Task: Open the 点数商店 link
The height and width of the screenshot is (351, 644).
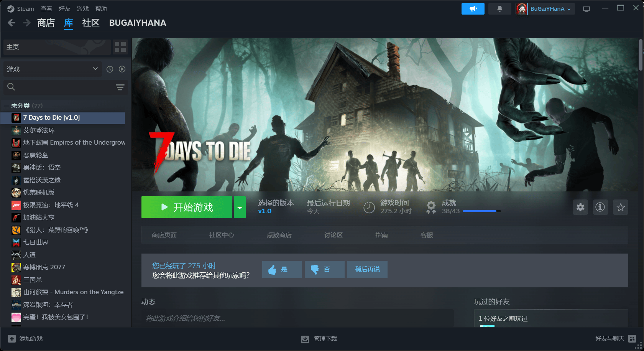Action: coord(279,235)
